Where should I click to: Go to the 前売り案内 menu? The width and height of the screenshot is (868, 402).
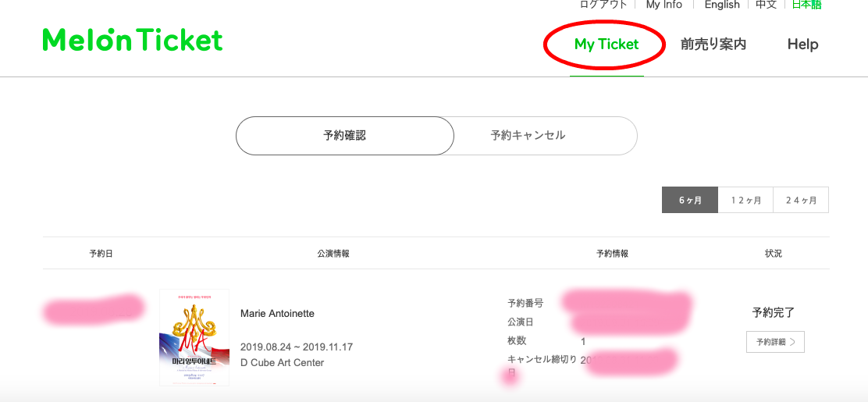(x=713, y=44)
